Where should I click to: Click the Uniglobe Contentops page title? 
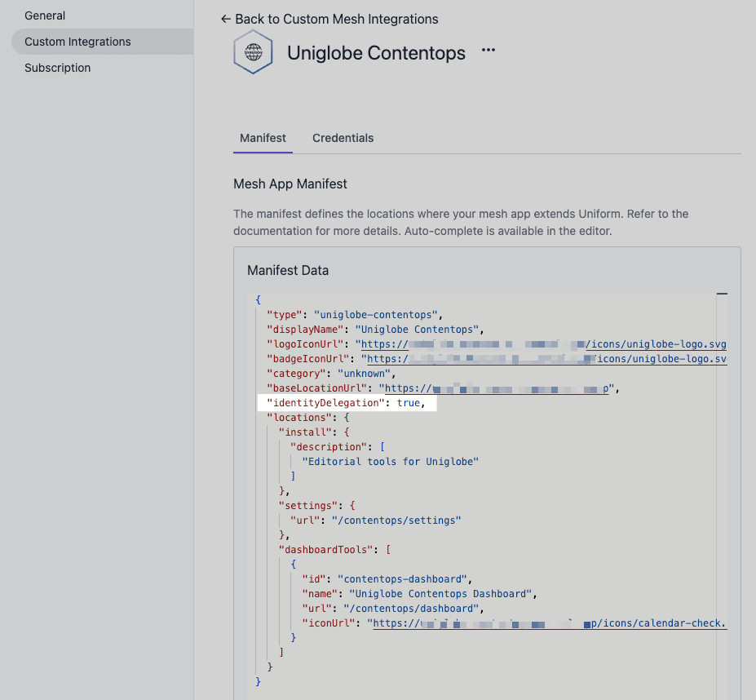pos(376,52)
